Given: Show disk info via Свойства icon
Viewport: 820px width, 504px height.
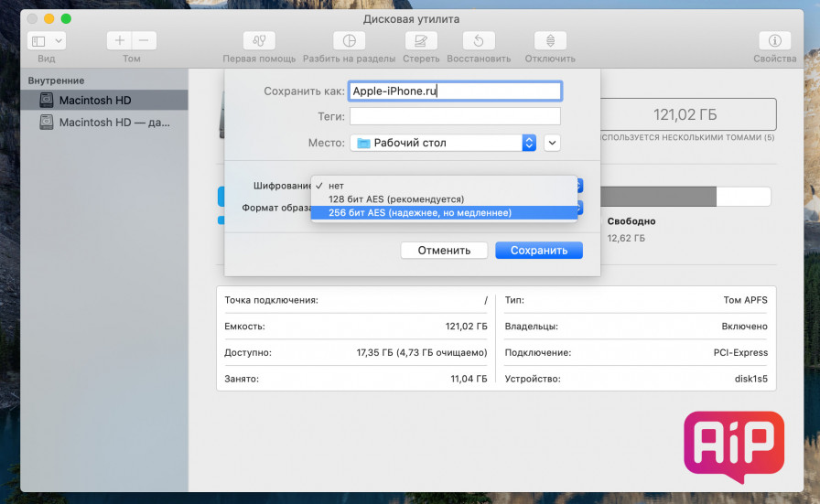Looking at the screenshot, I should pyautogui.click(x=774, y=41).
